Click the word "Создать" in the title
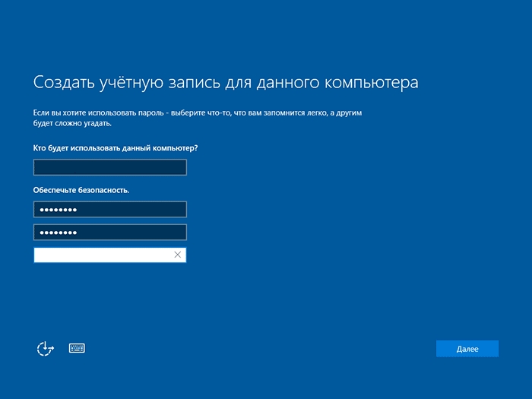 point(64,82)
